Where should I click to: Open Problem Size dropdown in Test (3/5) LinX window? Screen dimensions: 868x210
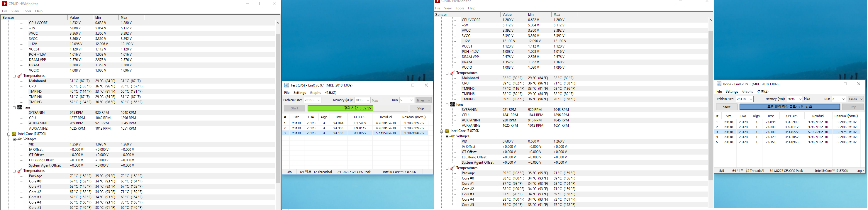pos(318,100)
